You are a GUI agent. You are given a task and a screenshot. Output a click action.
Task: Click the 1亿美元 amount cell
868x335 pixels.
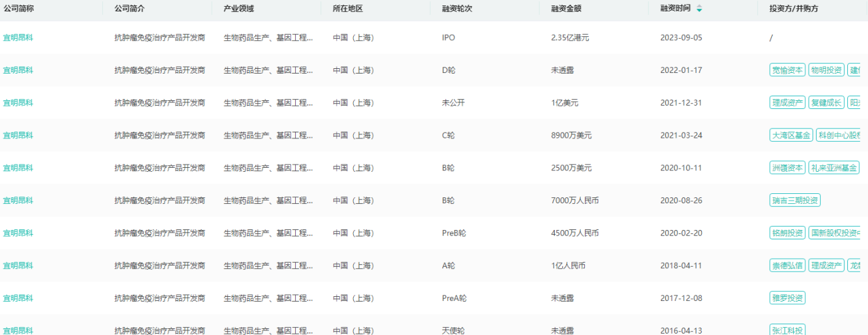click(565, 103)
